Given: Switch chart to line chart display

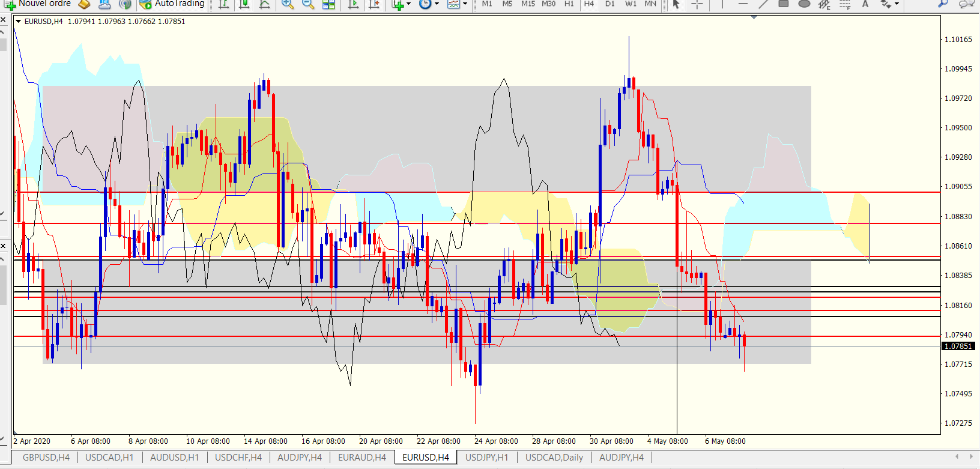Looking at the screenshot, I should coord(264,4).
